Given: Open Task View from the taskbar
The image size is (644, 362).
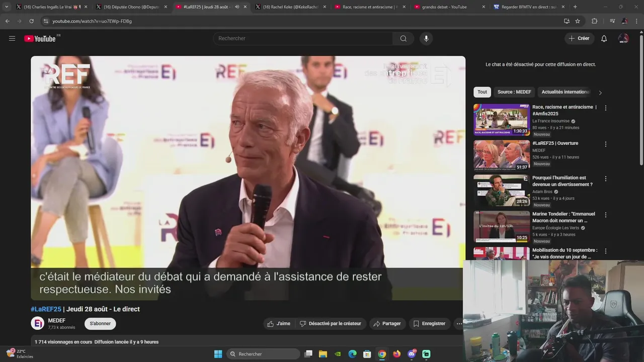Looking at the screenshot, I should [308, 354].
